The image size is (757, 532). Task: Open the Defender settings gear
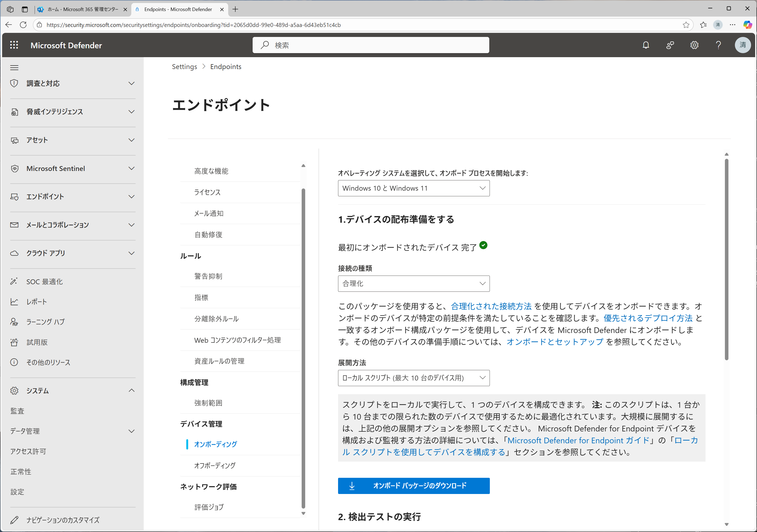click(694, 45)
